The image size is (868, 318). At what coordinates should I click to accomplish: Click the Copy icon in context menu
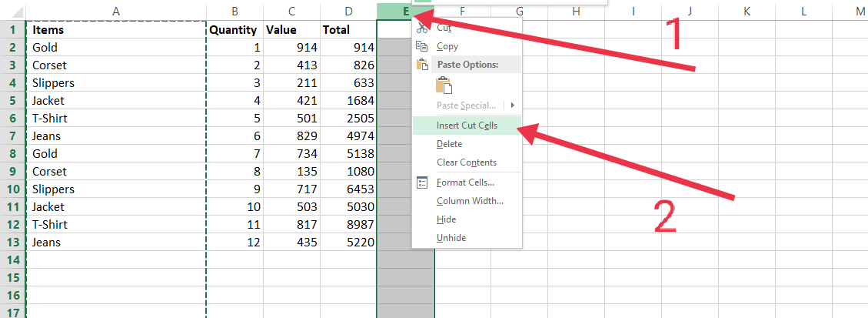pos(421,46)
